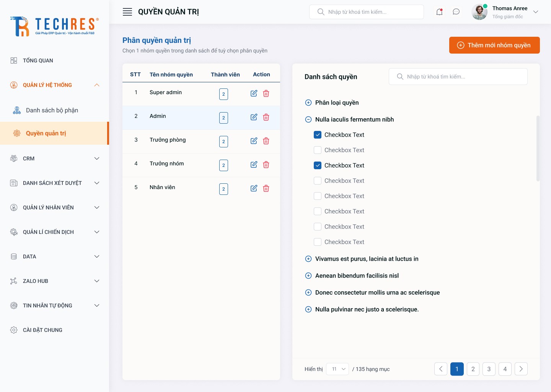Edit the Trưởng nhóm group

(x=254, y=165)
